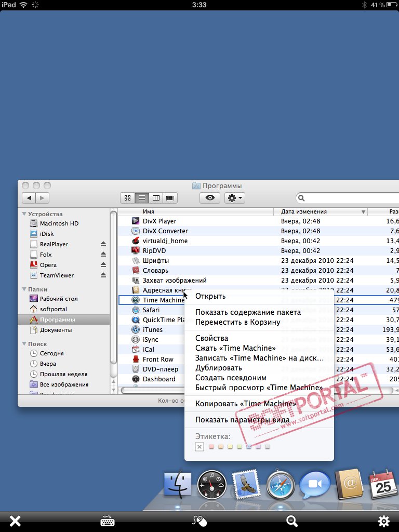Go back with the left arrow
This screenshot has width=399, height=532.
[29, 198]
